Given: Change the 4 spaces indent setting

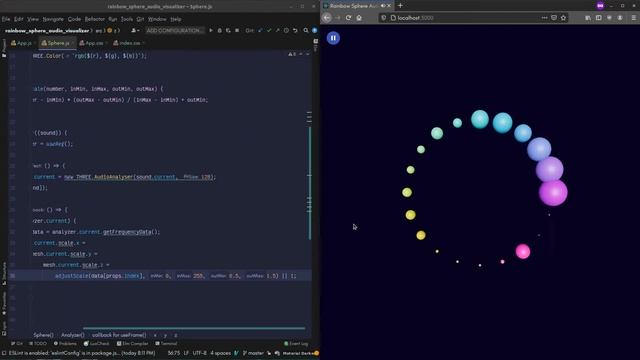Looking at the screenshot, I should tap(220, 353).
